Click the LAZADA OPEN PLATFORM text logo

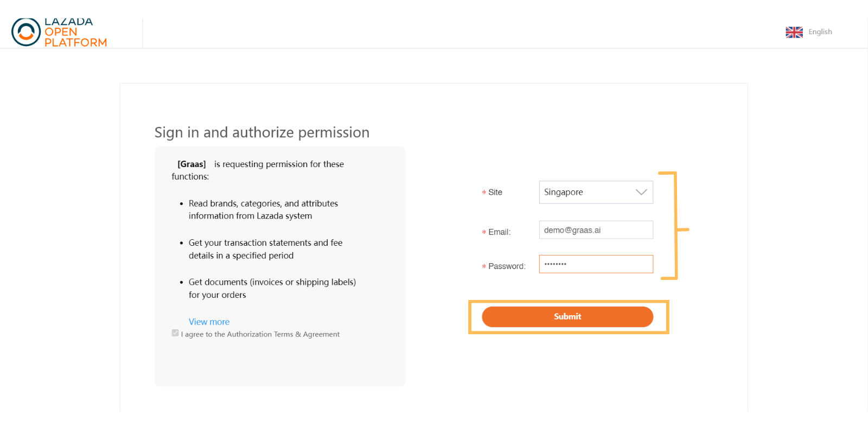pos(75,32)
